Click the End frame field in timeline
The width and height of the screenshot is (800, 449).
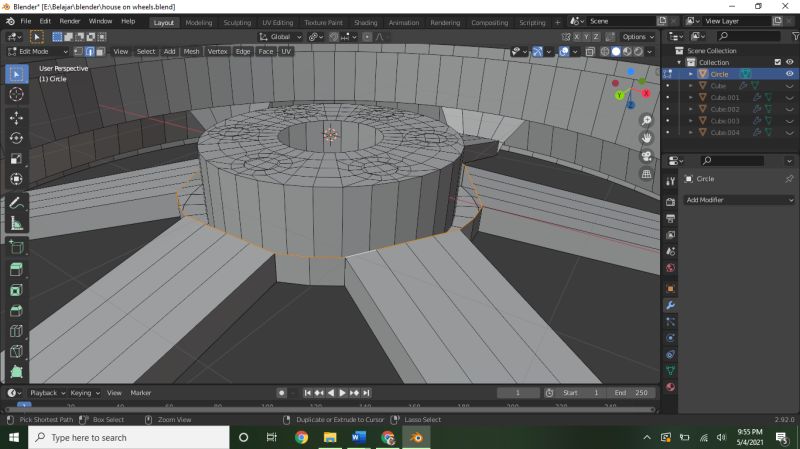coord(632,393)
